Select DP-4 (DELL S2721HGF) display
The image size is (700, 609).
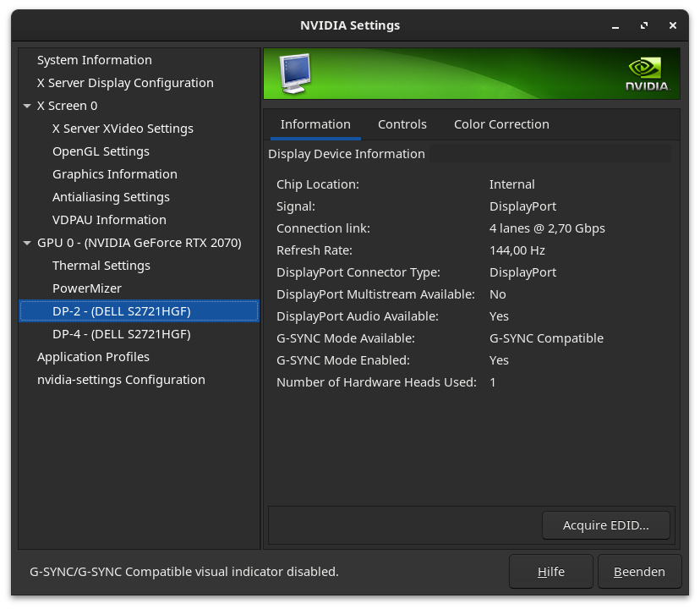pos(122,334)
